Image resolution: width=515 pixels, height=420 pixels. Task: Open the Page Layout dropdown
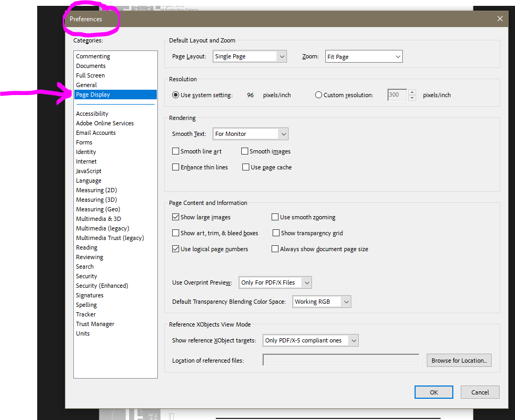[x=250, y=56]
